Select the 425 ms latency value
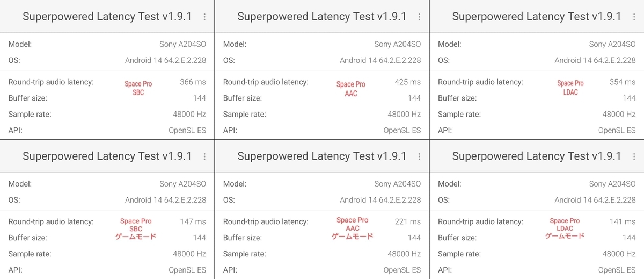The image size is (644, 279). pos(407,82)
